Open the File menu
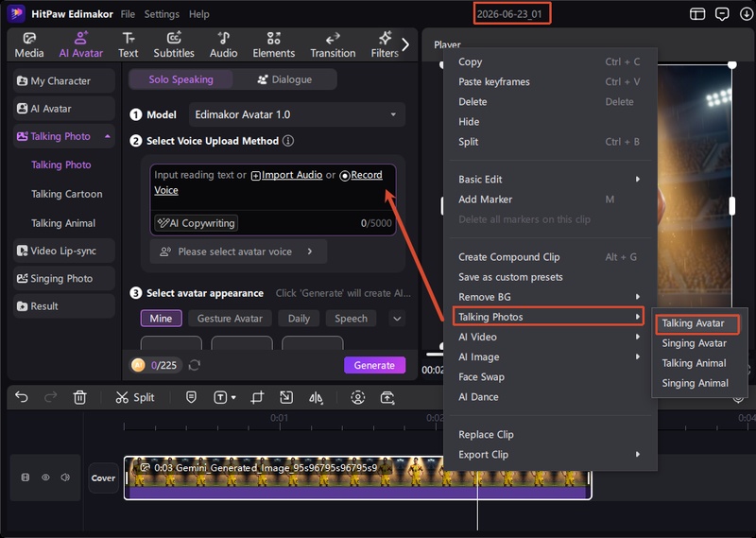The height and width of the screenshot is (538, 756). 128,14
